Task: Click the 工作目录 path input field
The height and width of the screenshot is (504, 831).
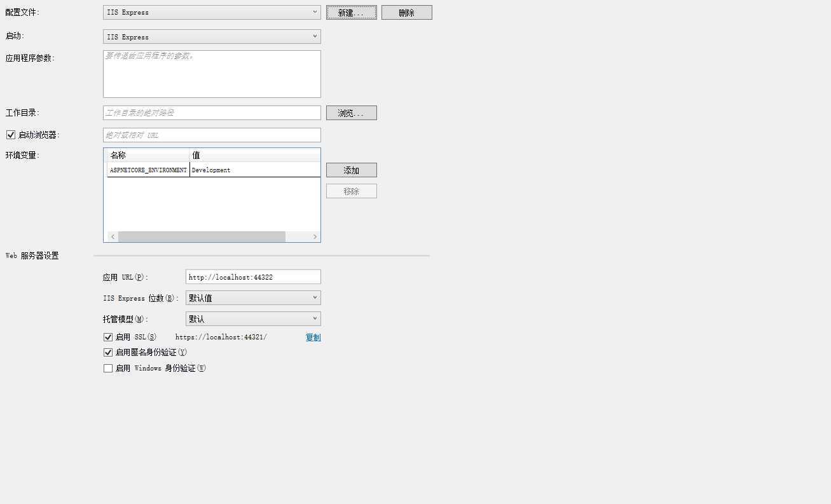Action: click(x=212, y=112)
